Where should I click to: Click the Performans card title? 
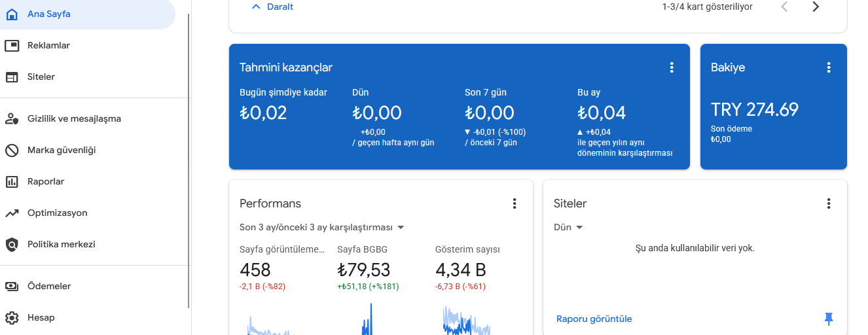tap(270, 203)
